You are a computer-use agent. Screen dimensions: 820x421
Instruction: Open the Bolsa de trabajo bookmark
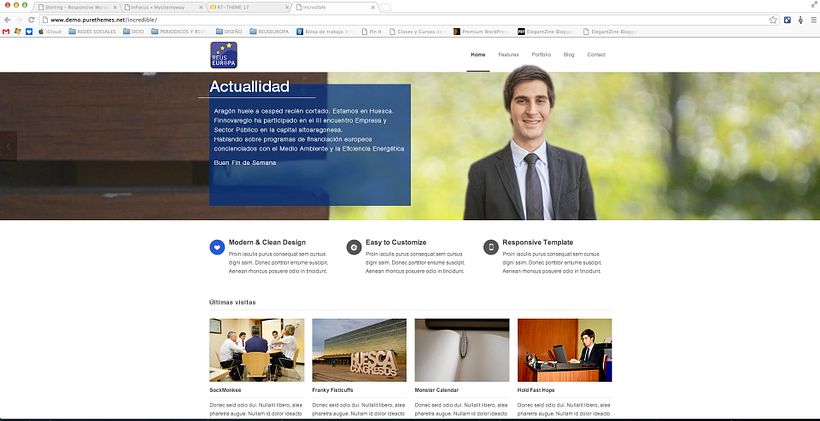point(325,31)
